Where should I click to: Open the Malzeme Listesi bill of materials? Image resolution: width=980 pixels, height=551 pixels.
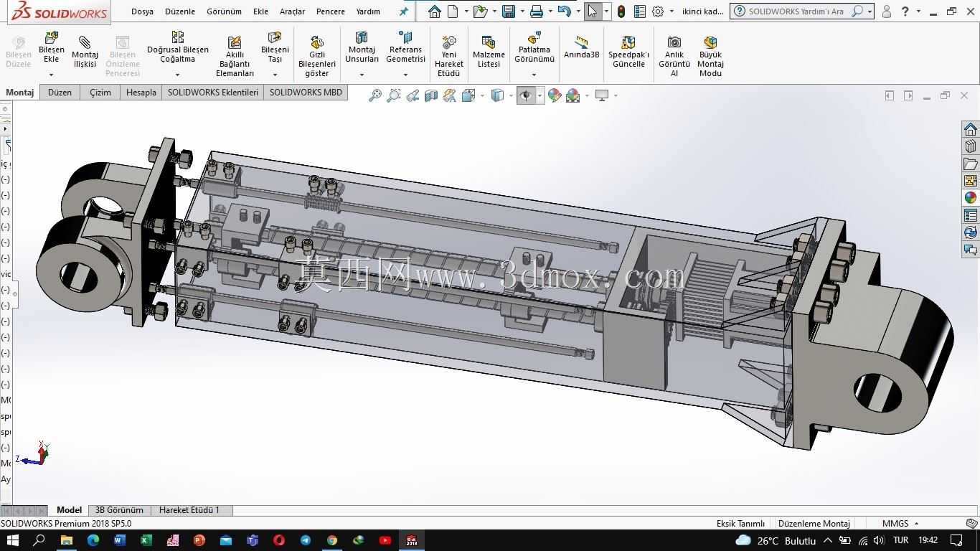pyautogui.click(x=489, y=52)
